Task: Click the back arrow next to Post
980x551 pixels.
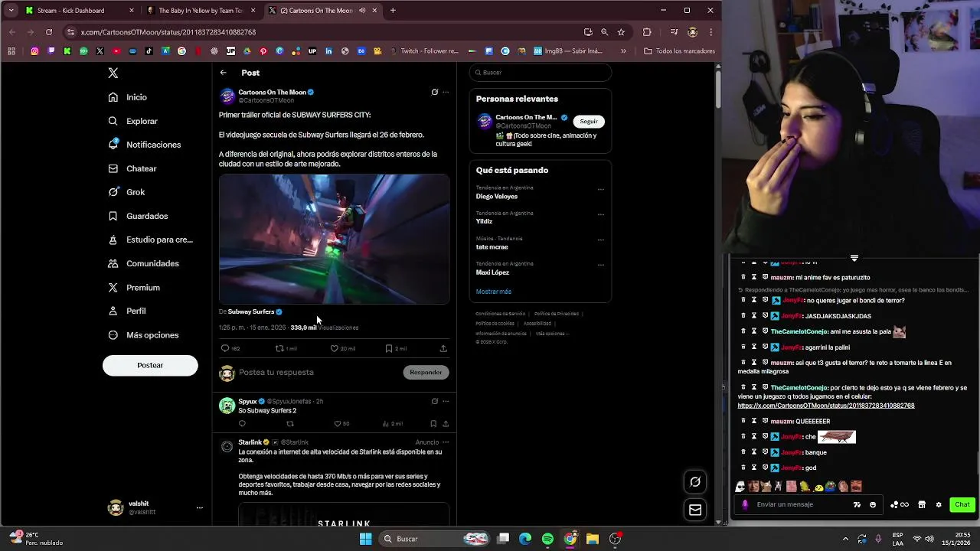Action: tap(223, 73)
